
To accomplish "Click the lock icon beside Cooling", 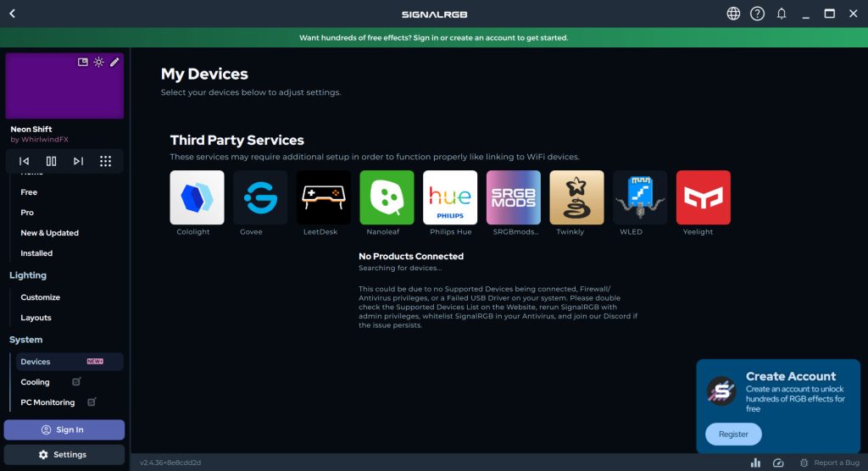I will [76, 381].
